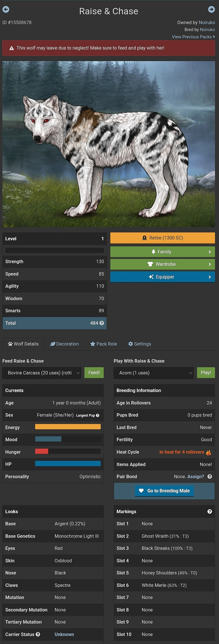Click the wolf portrait image

tap(109, 144)
